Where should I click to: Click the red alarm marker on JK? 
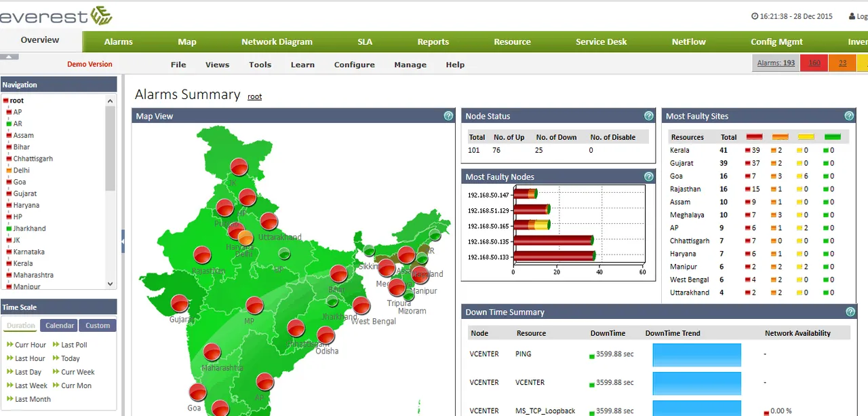(238, 167)
